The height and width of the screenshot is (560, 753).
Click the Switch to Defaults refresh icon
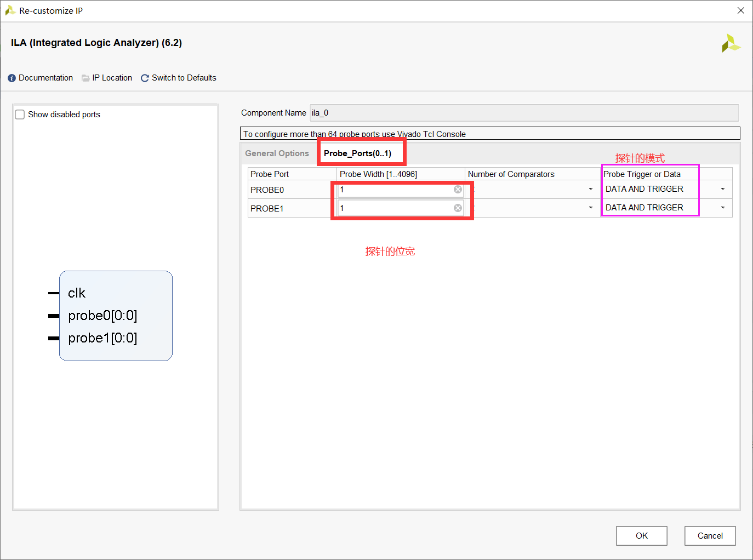tap(145, 78)
